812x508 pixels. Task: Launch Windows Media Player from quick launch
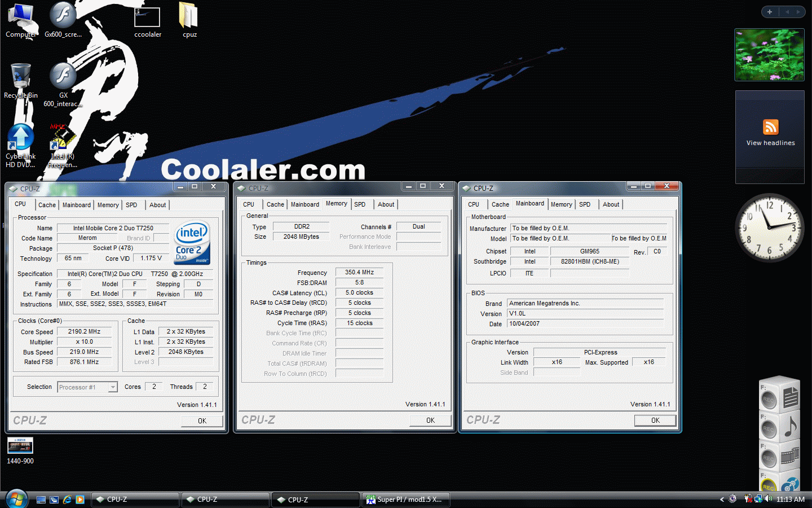[x=80, y=500]
